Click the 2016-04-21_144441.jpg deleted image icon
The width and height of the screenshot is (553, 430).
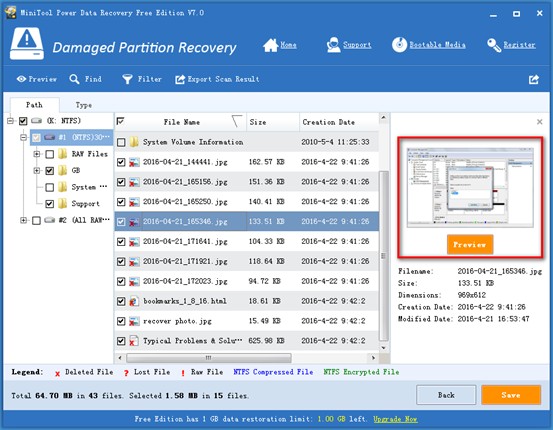click(134, 162)
